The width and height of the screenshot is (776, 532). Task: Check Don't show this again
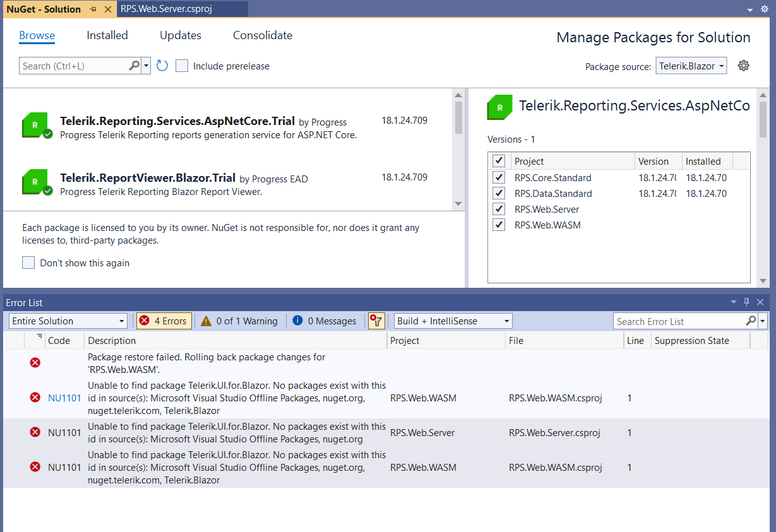click(x=28, y=263)
